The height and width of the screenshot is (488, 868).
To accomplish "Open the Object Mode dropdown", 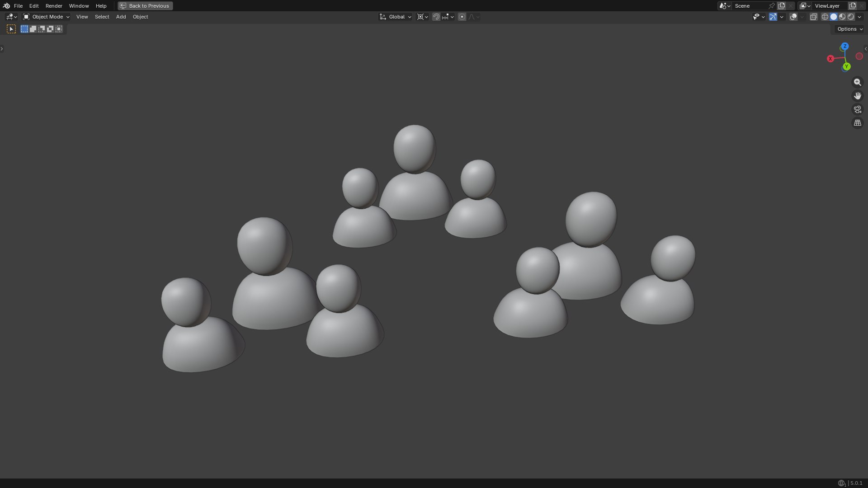I will 46,17.
